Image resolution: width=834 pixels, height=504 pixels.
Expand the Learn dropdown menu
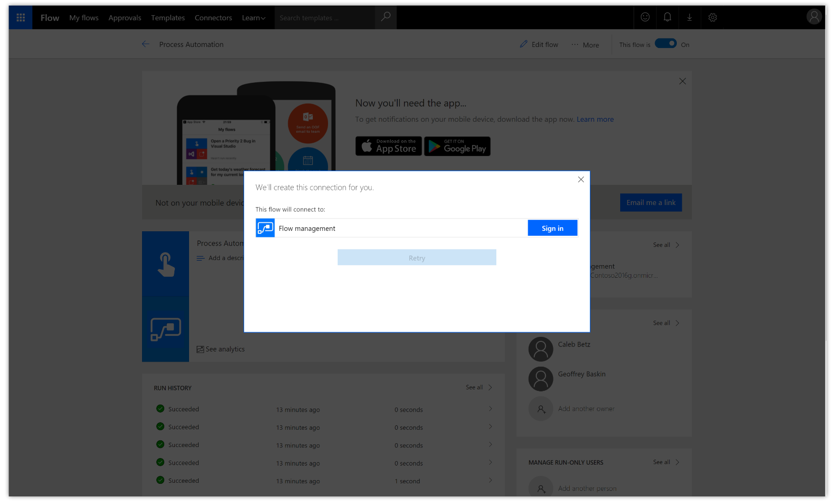click(254, 18)
